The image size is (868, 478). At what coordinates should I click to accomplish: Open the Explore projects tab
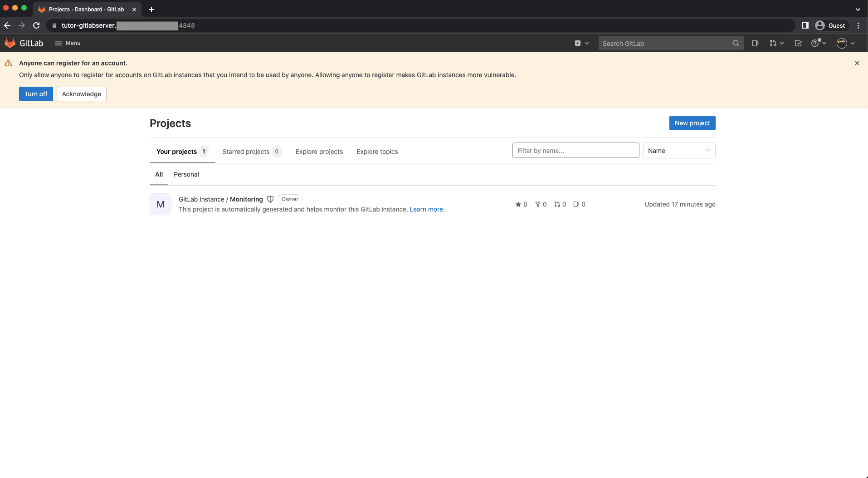click(x=319, y=152)
